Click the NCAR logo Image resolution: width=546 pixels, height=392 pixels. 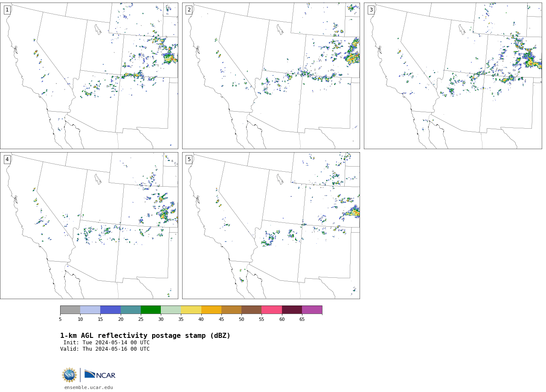point(100,375)
